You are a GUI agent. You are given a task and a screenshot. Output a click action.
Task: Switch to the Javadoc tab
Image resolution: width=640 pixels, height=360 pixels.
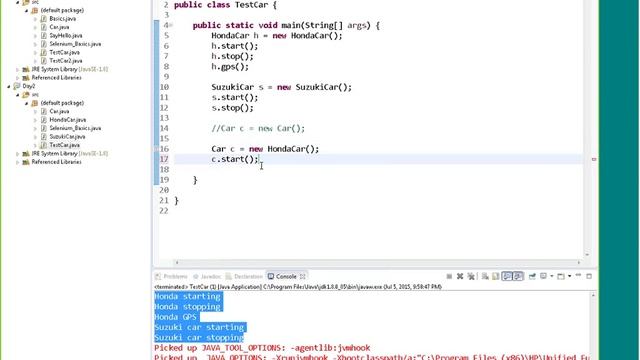[x=207, y=276]
